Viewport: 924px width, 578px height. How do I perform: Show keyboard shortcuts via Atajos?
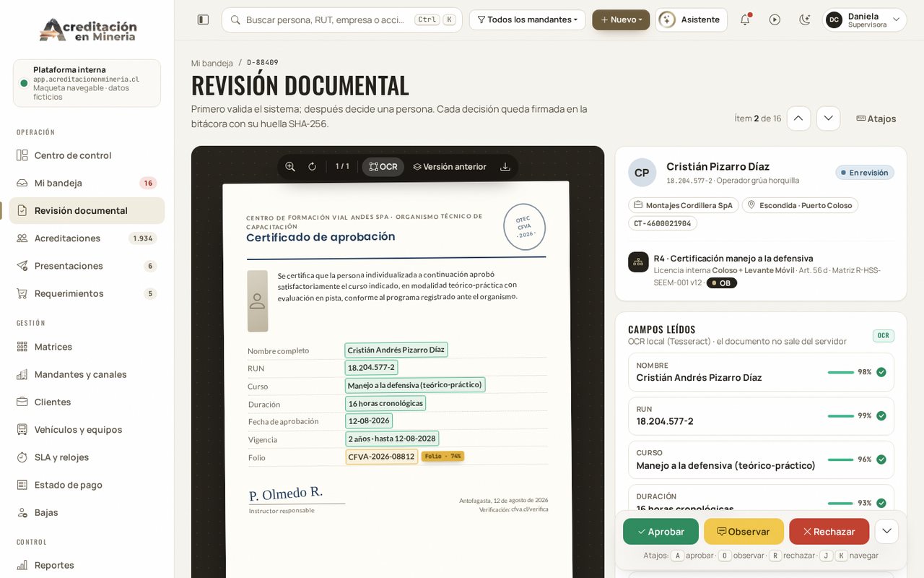pos(876,118)
